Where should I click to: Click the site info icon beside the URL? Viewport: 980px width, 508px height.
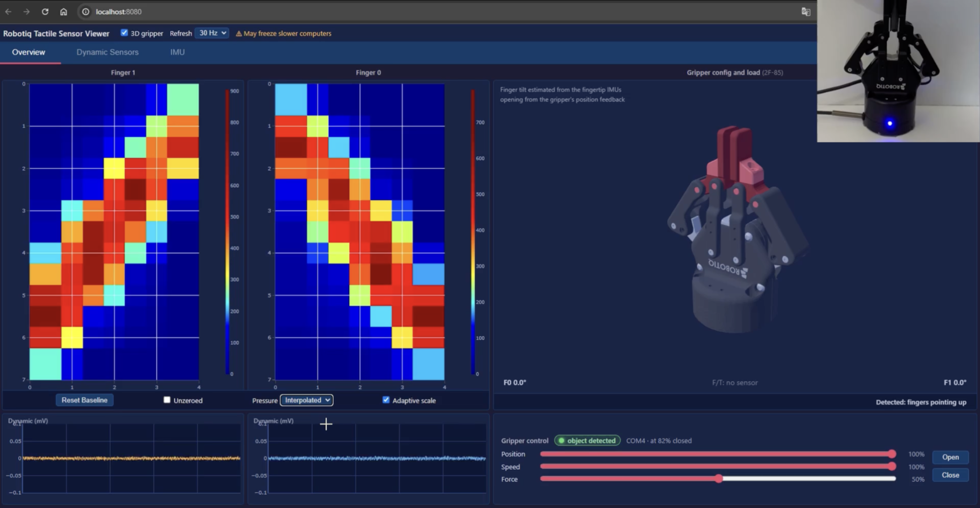[86, 12]
